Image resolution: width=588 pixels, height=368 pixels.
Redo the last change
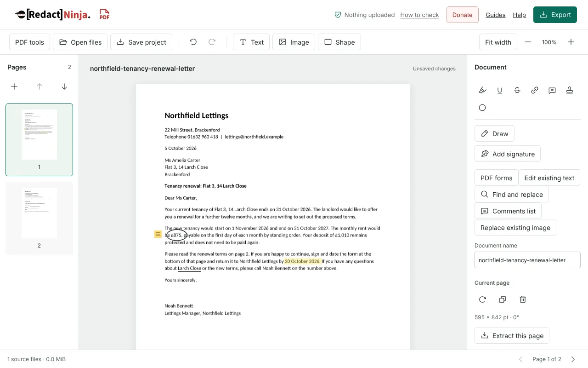212,42
